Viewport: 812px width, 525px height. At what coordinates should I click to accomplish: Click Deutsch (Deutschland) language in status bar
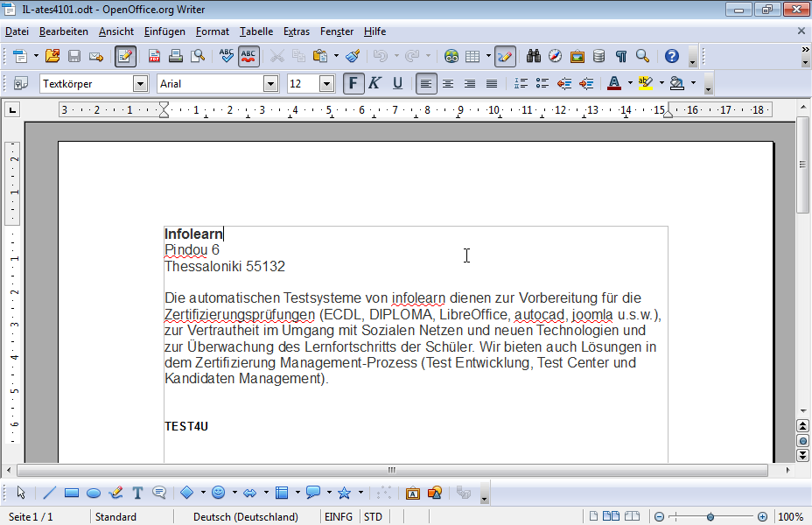pyautogui.click(x=246, y=517)
